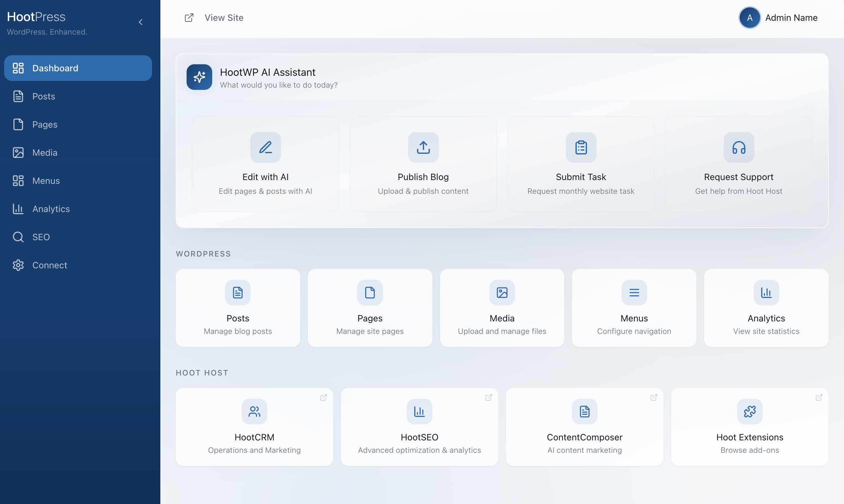The height and width of the screenshot is (504, 844).
Task: Click the Request Support headphones icon
Action: pos(739,147)
